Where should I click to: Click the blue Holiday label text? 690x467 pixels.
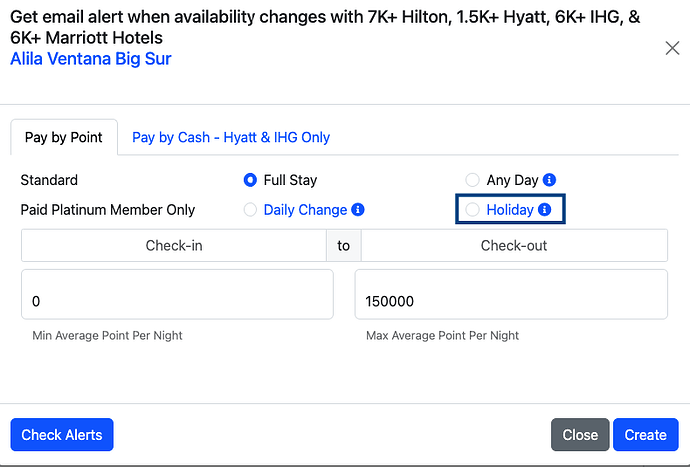[x=510, y=210]
